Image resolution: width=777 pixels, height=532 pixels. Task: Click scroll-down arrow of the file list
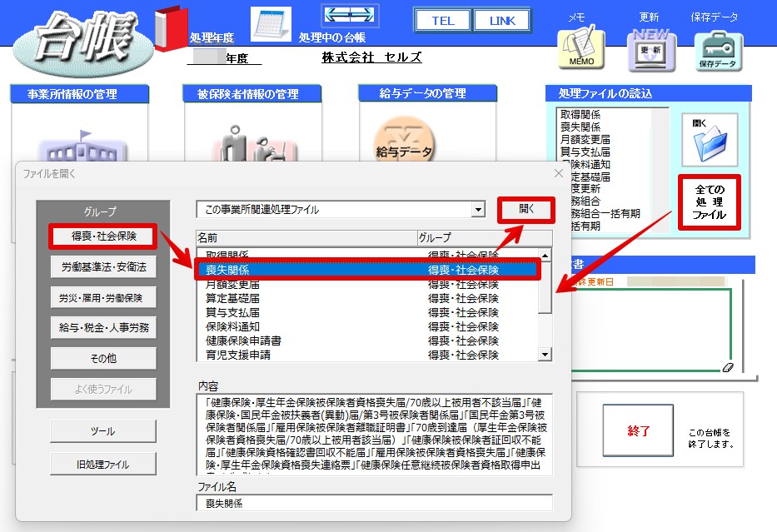[545, 354]
